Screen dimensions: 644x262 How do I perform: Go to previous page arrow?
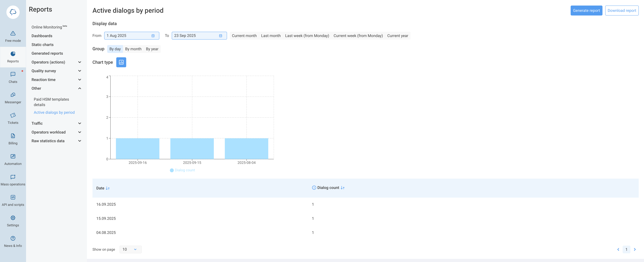[618, 250]
